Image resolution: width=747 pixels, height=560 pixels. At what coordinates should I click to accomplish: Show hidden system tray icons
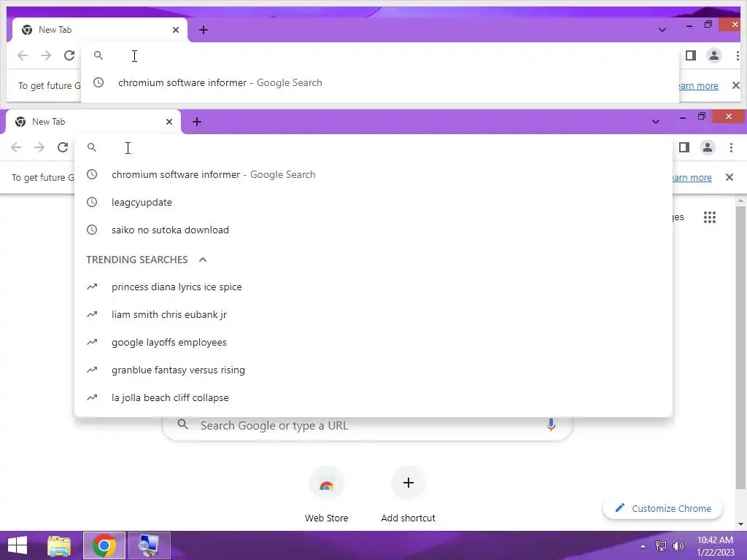coord(643,546)
